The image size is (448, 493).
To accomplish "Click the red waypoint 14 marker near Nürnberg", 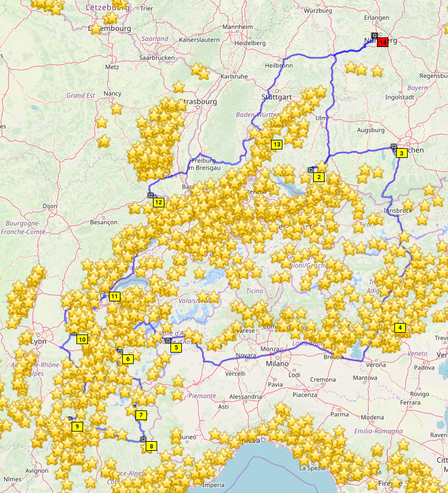I will pos(382,42).
